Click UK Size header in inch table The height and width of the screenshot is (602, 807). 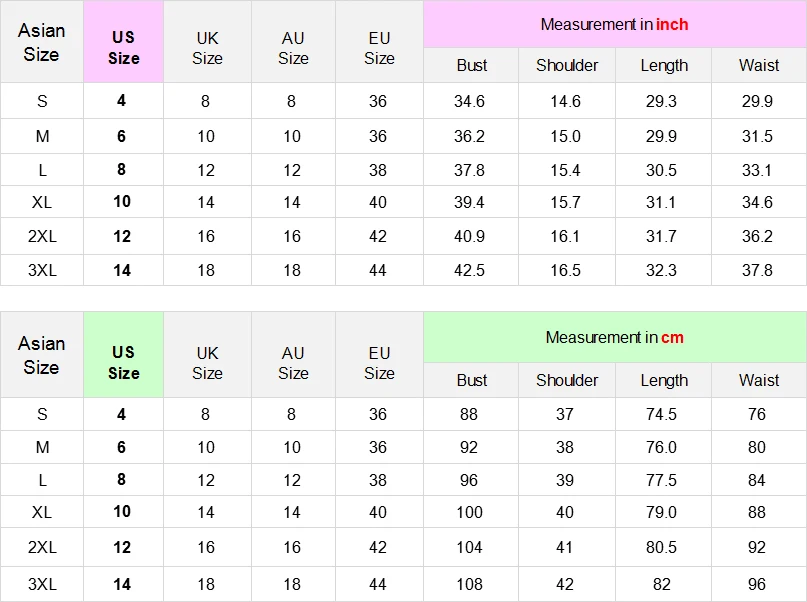pyautogui.click(x=207, y=47)
